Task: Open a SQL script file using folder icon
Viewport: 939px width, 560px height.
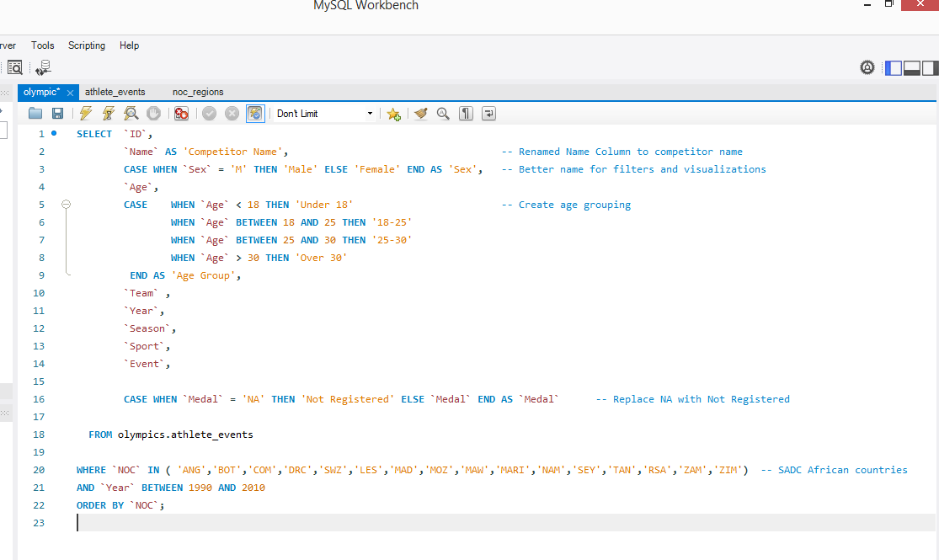Action: coord(35,114)
